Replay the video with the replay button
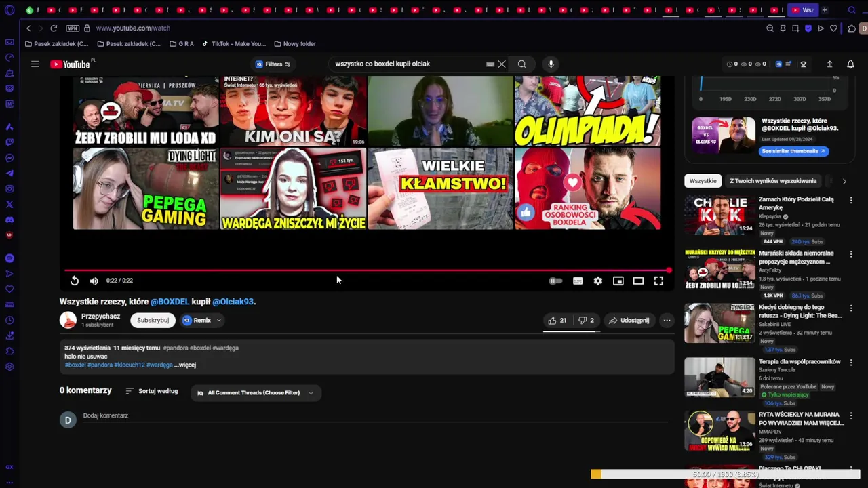The width and height of the screenshot is (868, 488). (x=75, y=281)
